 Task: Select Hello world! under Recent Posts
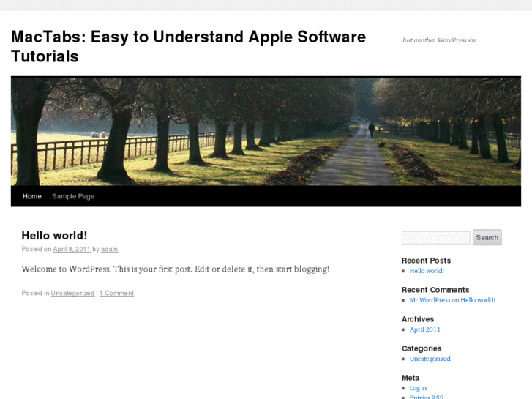click(427, 271)
